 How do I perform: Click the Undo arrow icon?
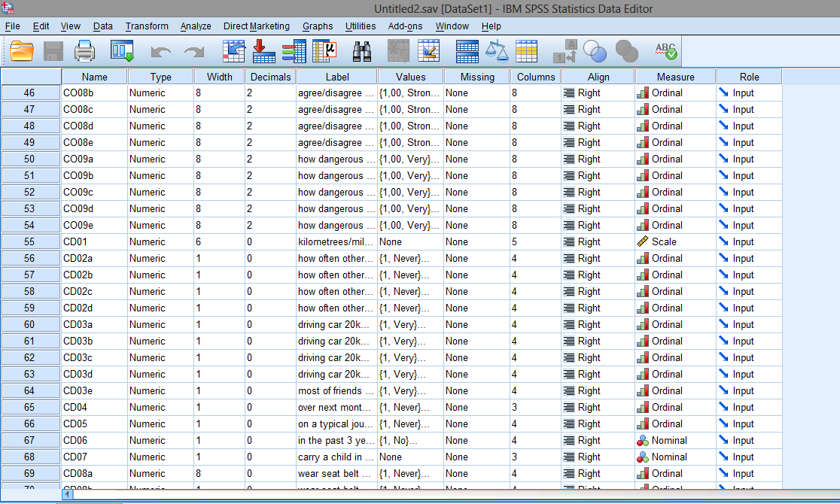[161, 52]
